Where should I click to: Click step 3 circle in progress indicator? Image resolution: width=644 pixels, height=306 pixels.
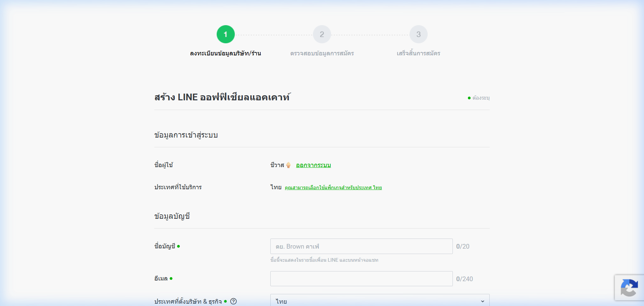419,34
